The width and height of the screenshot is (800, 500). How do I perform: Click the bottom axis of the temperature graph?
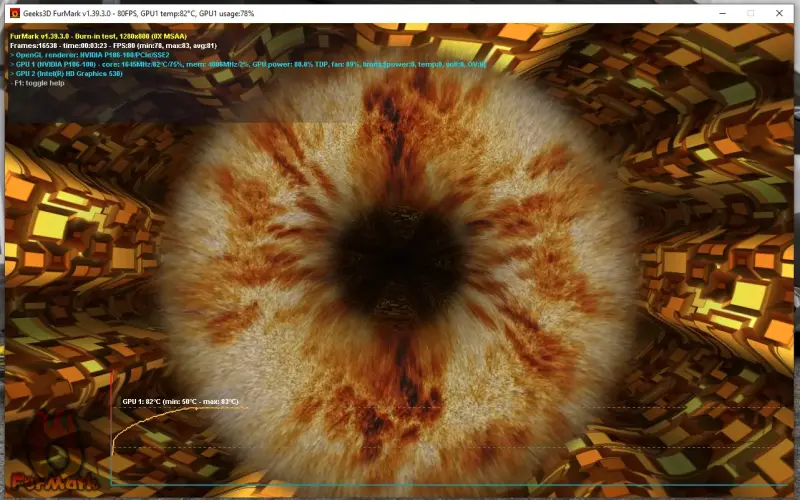pos(450,485)
